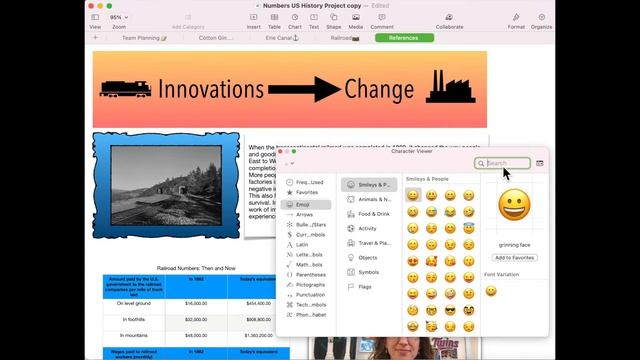The height and width of the screenshot is (360, 640).
Task: Click the Character Viewer search field
Action: 502,163
